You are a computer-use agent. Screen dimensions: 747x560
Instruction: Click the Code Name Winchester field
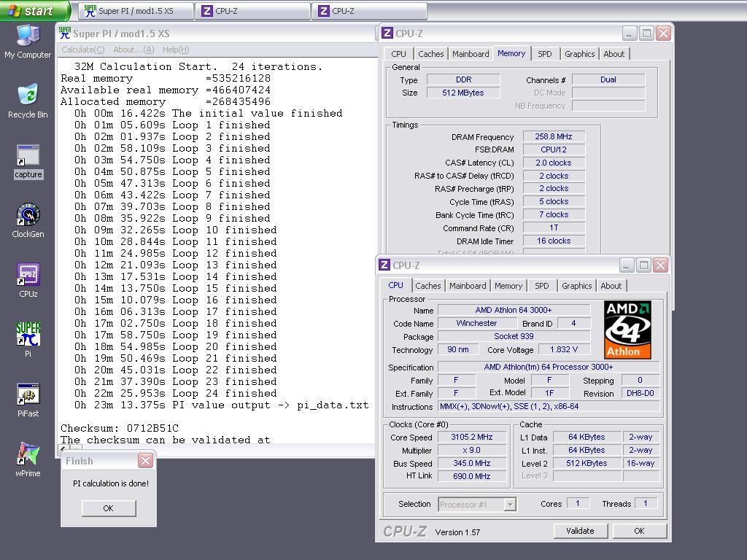476,323
